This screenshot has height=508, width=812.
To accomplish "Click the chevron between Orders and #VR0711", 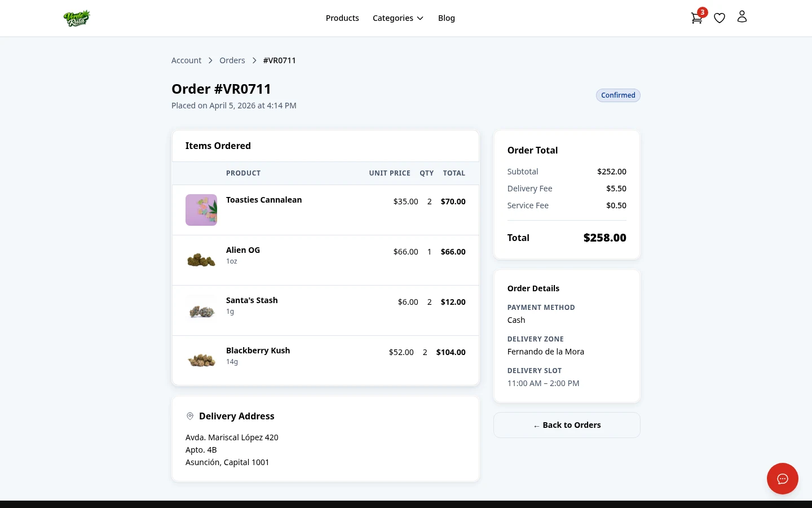I will click(x=254, y=60).
